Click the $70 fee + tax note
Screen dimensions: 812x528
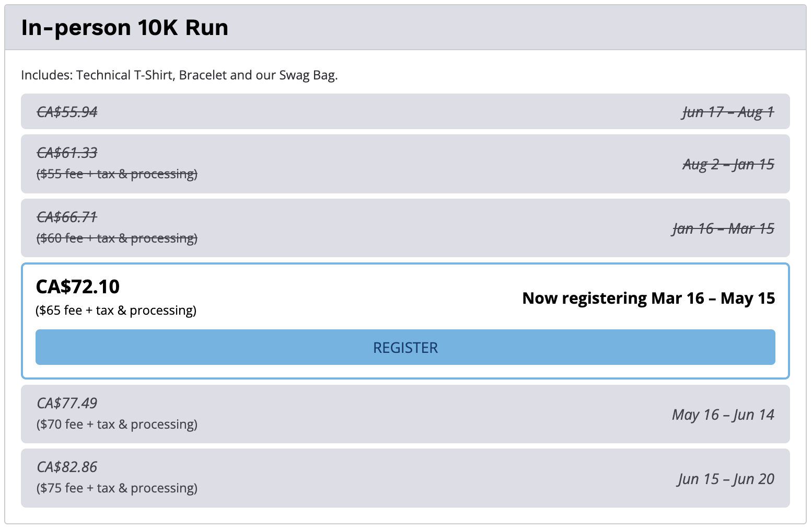(117, 424)
